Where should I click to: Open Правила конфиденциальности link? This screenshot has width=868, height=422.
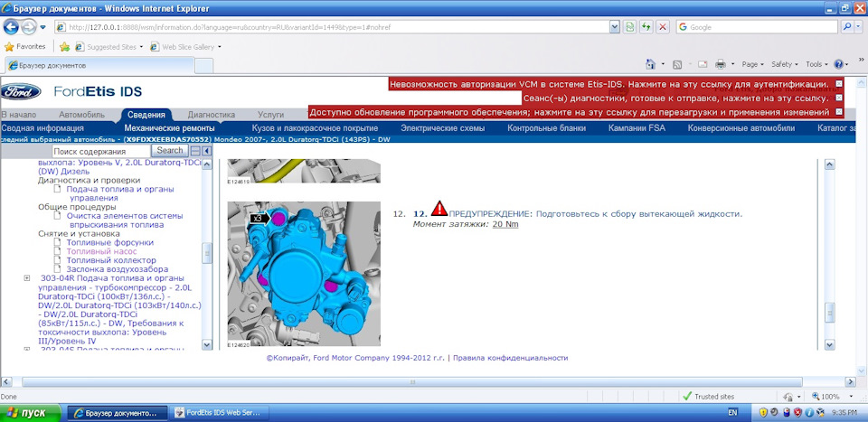510,358
